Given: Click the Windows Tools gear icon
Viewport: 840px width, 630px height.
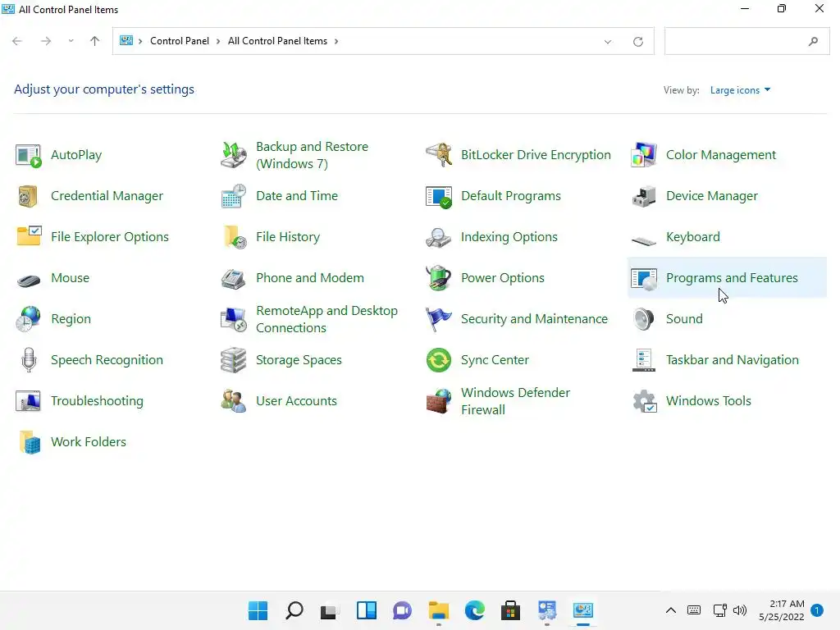Looking at the screenshot, I should (x=644, y=400).
